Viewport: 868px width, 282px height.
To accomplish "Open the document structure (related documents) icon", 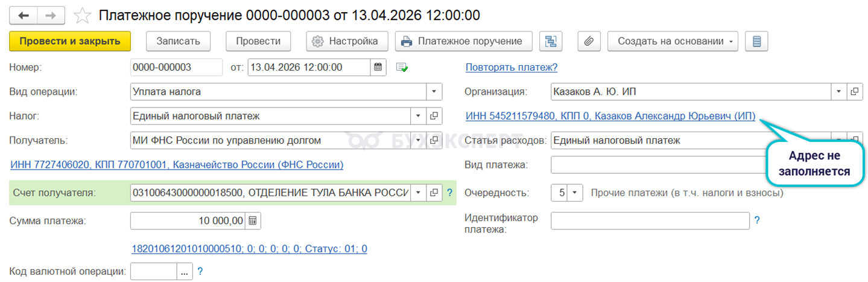I will tap(550, 41).
